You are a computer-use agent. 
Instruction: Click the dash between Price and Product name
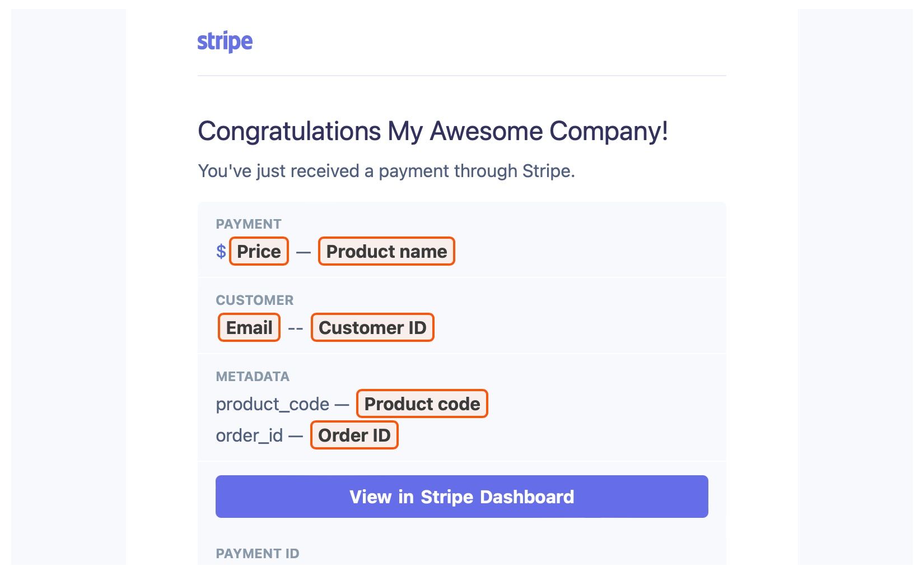pyautogui.click(x=304, y=252)
